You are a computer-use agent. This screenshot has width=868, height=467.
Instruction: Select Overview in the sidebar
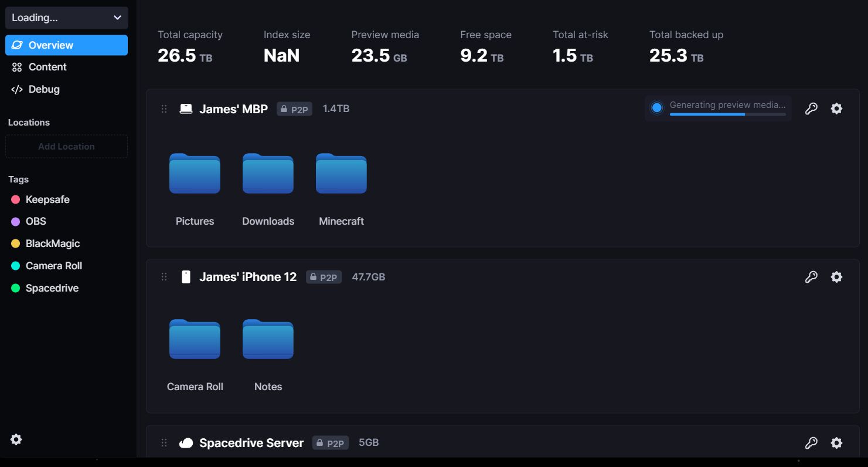point(66,45)
